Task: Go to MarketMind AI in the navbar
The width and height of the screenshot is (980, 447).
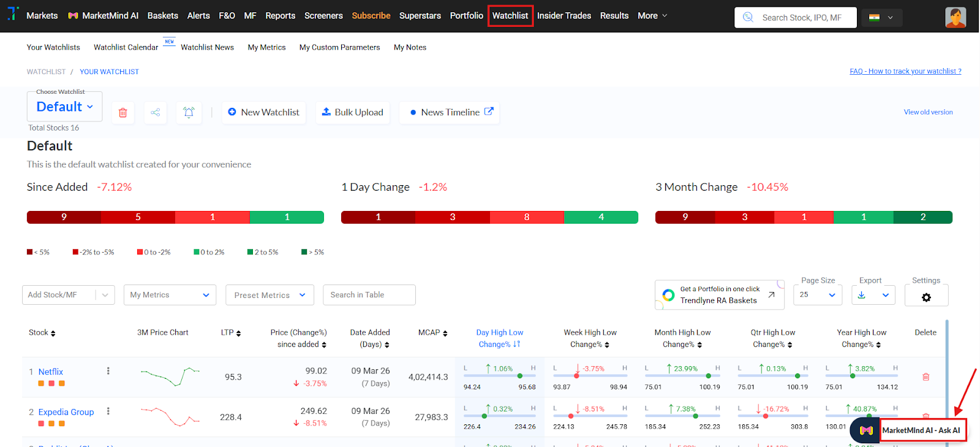Action: 104,16
